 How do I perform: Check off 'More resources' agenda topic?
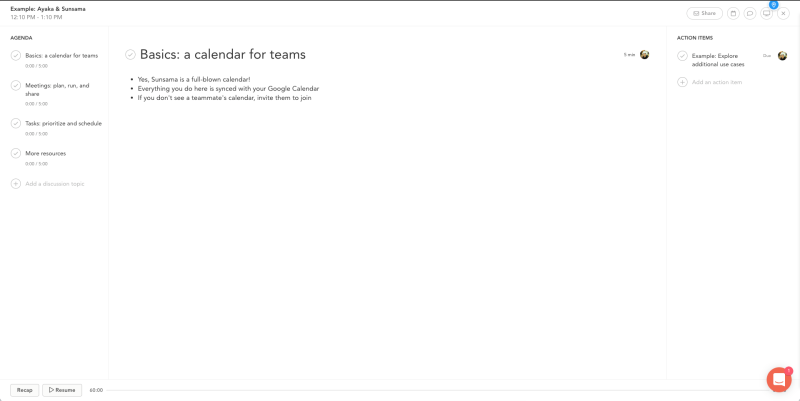click(16, 154)
